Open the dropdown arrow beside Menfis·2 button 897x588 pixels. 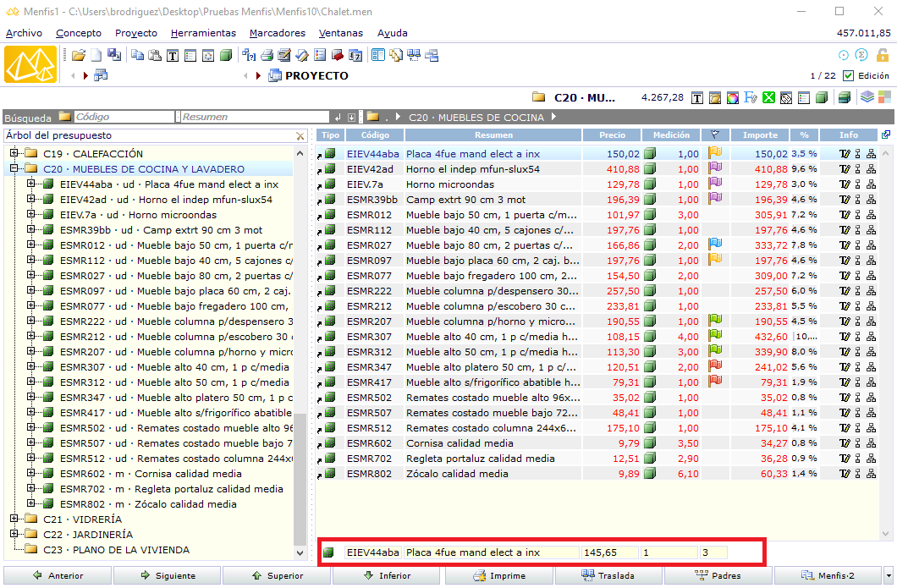point(889,575)
